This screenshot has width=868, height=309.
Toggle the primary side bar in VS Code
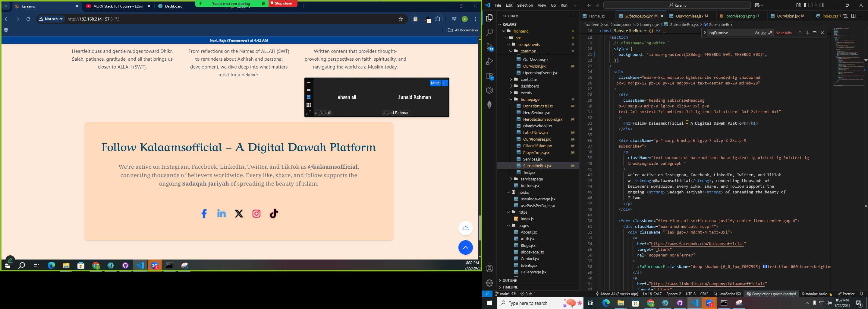coord(806,5)
